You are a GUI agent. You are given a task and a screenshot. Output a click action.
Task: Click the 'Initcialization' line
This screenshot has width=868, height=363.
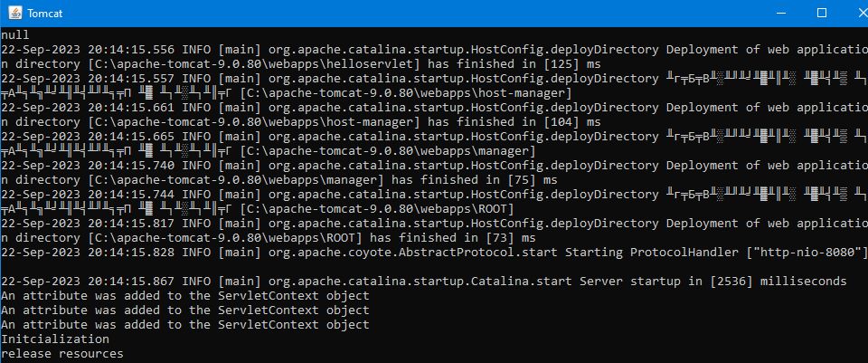pos(55,339)
